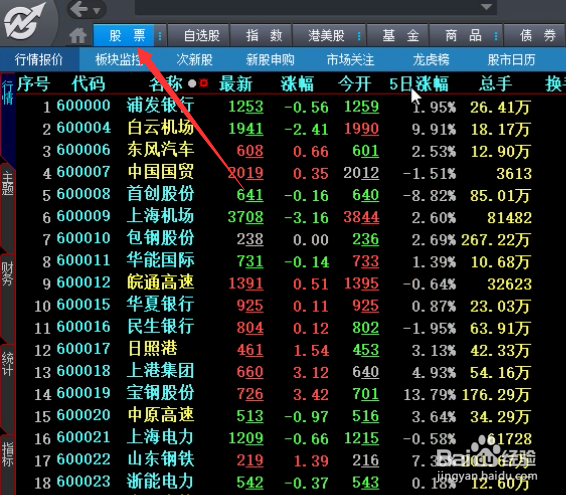Click 上港集团 change value 3.12
Screen dimensions: 566x495
[311, 373]
